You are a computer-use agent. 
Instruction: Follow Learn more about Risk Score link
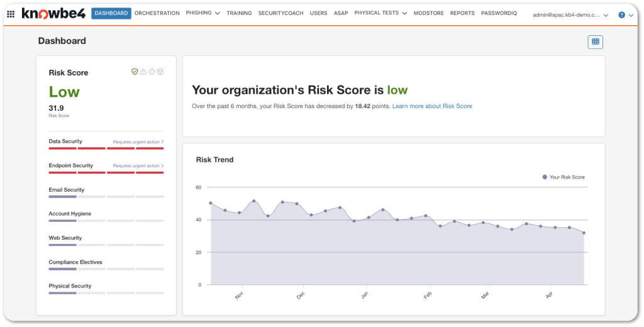[432, 106]
